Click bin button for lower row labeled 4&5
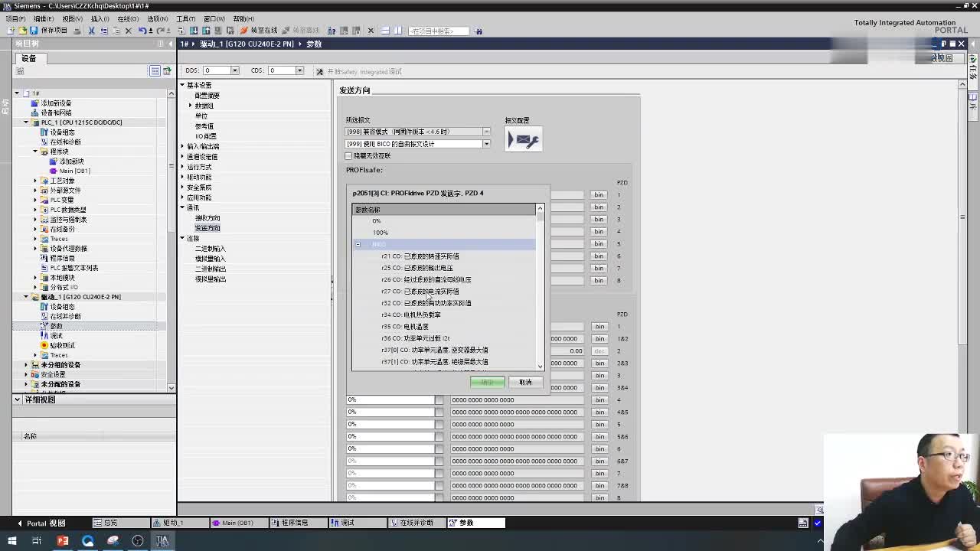The image size is (980, 551). pyautogui.click(x=599, y=412)
